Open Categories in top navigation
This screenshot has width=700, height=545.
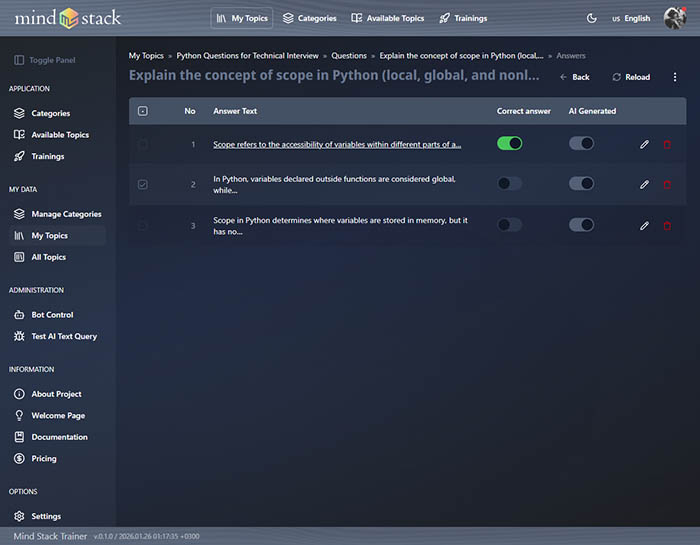(x=309, y=18)
